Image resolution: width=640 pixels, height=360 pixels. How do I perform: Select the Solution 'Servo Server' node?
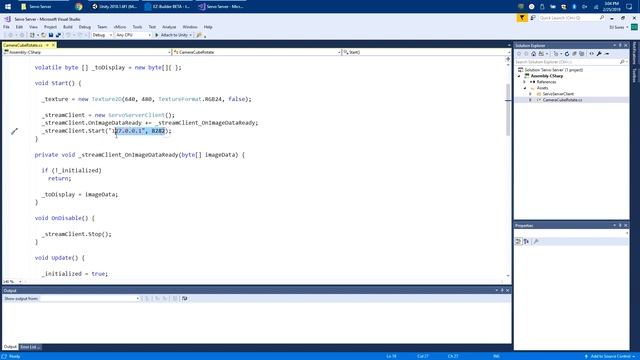(x=550, y=70)
